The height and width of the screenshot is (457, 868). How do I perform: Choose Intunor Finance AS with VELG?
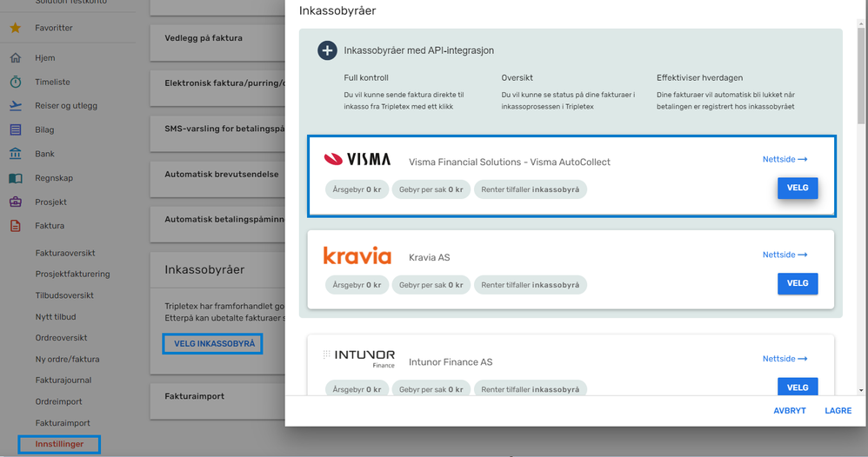[798, 387]
